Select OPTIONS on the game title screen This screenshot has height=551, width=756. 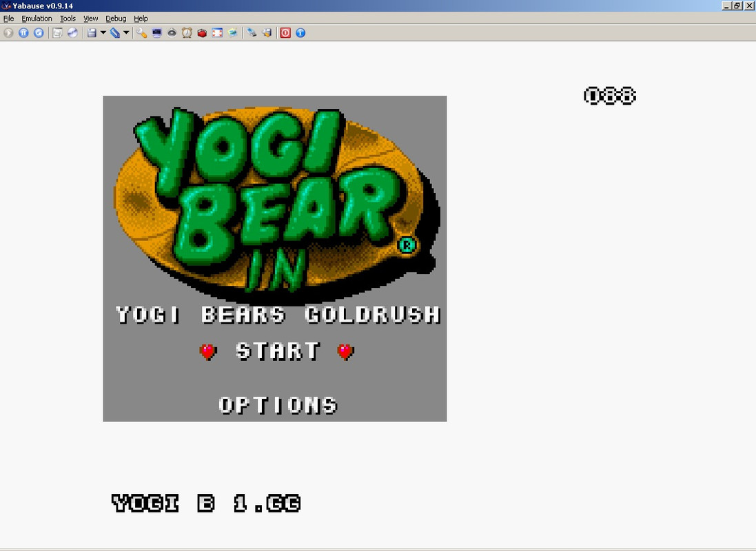pyautogui.click(x=278, y=406)
